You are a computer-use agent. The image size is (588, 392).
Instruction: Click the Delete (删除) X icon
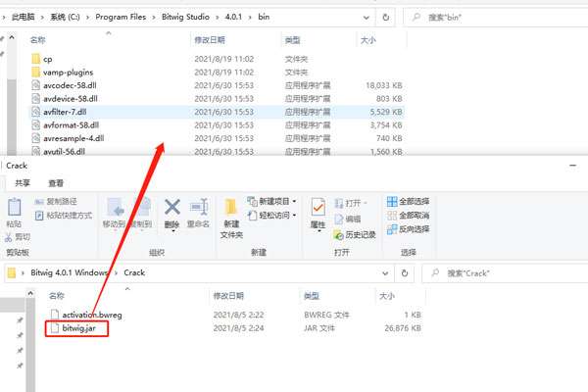[x=172, y=207]
